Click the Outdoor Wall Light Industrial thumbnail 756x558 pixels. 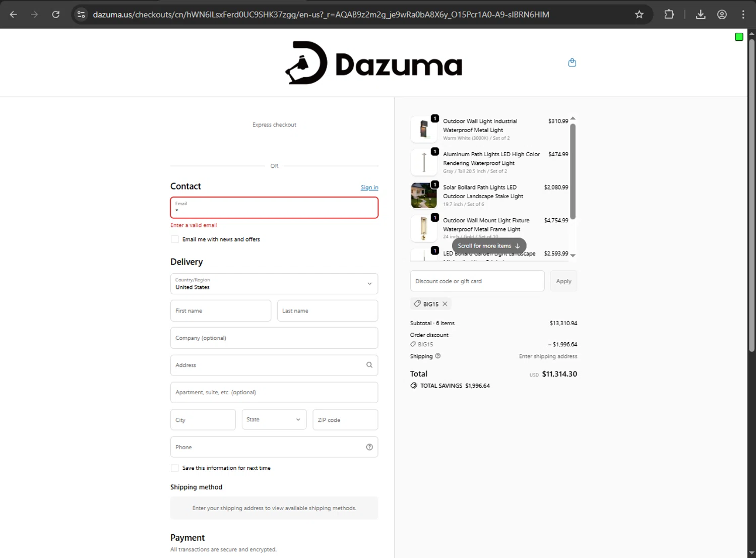[424, 129]
